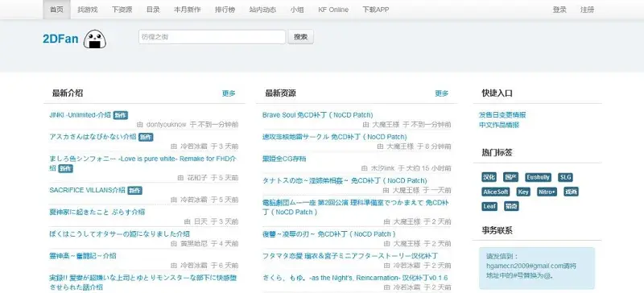Open the JINKI -Unlimited-介绍 article
The width and height of the screenshot is (644, 293).
click(x=80, y=115)
